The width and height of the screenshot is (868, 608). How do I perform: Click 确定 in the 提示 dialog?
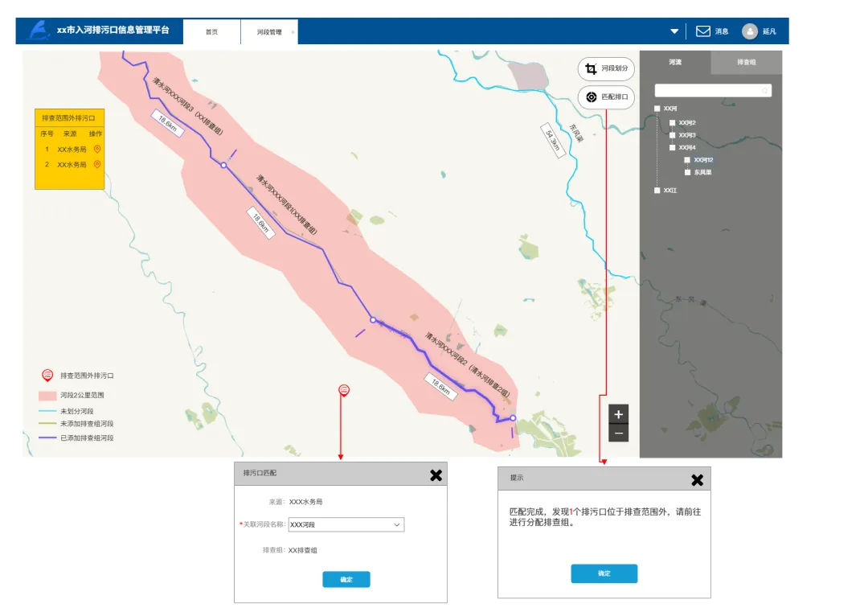pos(604,573)
